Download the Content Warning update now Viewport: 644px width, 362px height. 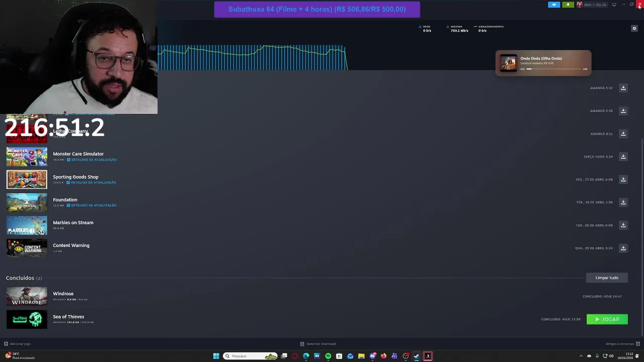point(623,248)
